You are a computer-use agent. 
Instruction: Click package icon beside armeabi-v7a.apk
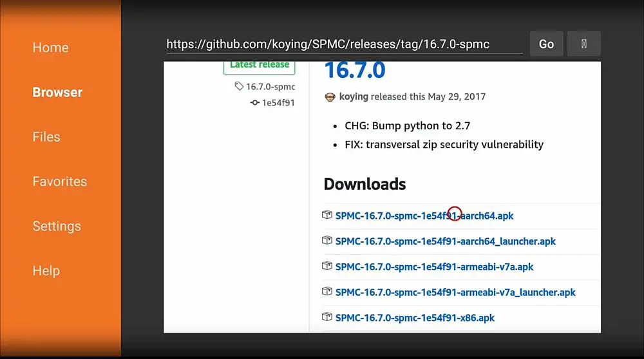(x=327, y=266)
